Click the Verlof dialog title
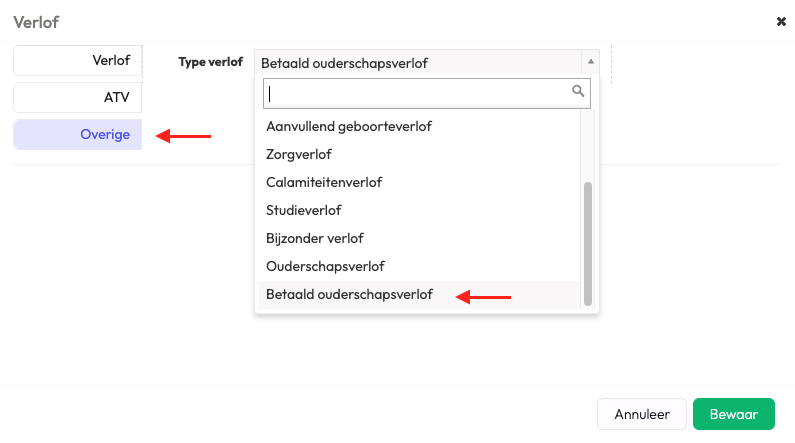This screenshot has height=443, width=795. [x=35, y=21]
